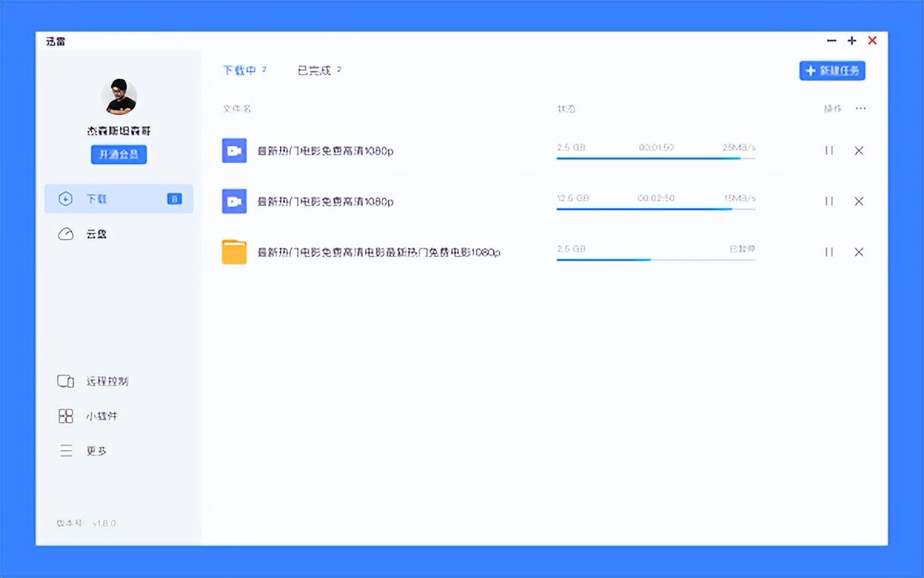The height and width of the screenshot is (578, 924).
Task: Resume the paused folder download
Action: point(829,251)
